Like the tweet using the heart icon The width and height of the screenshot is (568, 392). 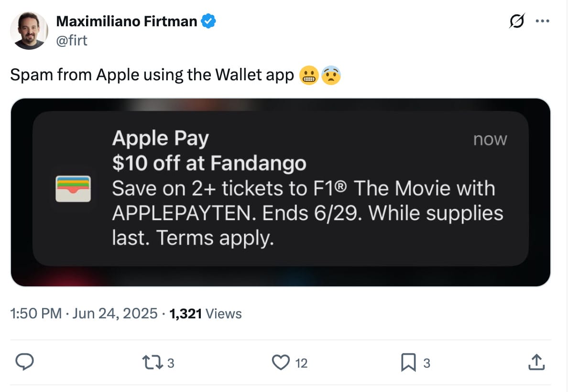point(281,362)
